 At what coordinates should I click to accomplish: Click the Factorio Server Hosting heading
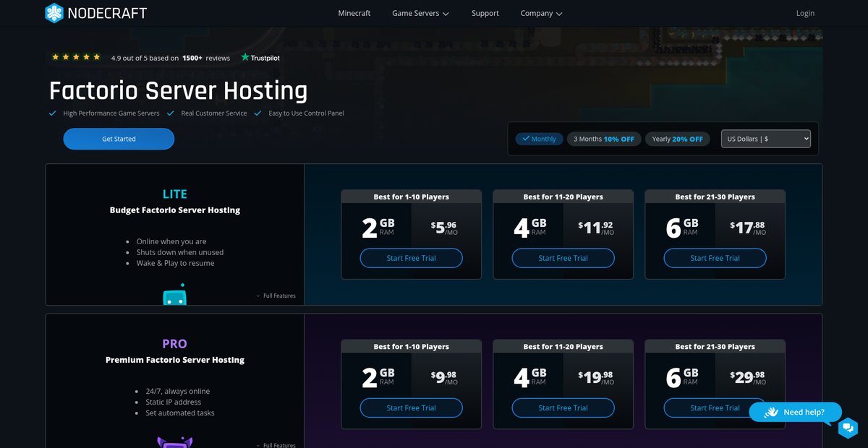[x=178, y=91]
